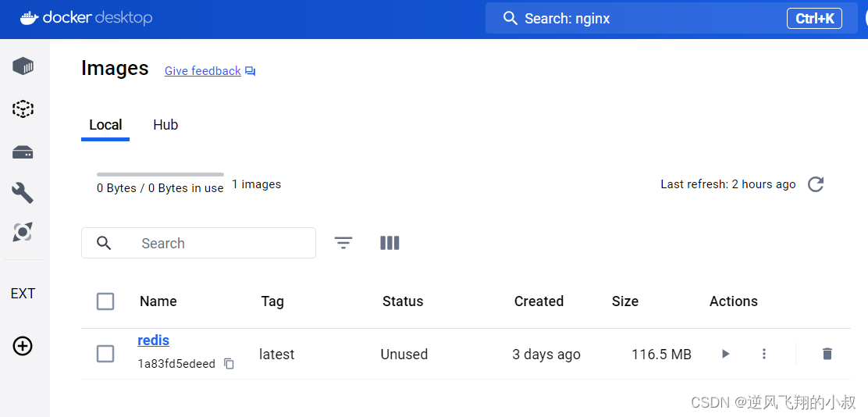Click the '3 days ago' created cell
The height and width of the screenshot is (417, 868).
click(546, 354)
